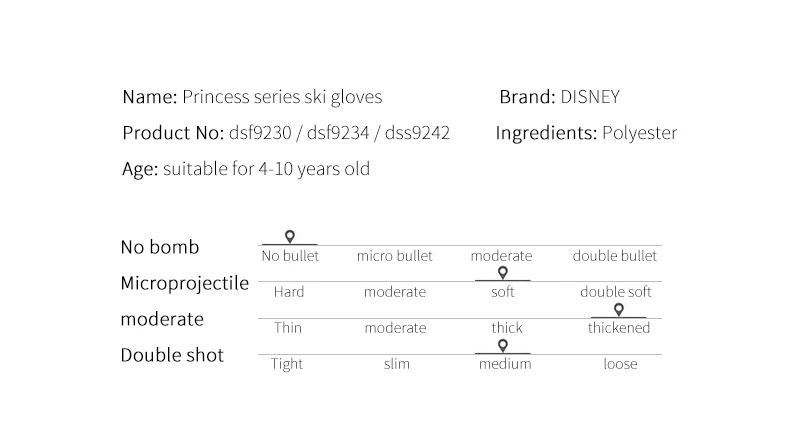The width and height of the screenshot is (790, 430).
Task: Select loose on the fit scale
Action: click(x=620, y=364)
